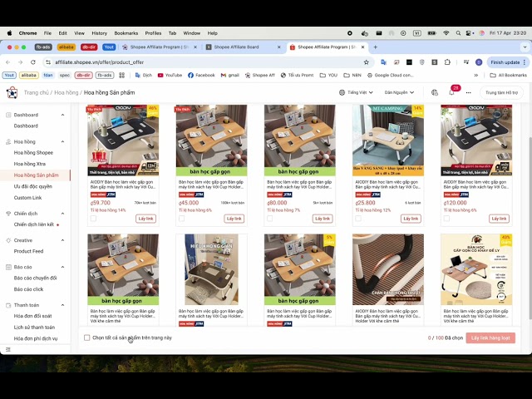Click Lấy link for the ₫59.700 product
Viewport: 532px width, 399px height.
pos(146,219)
